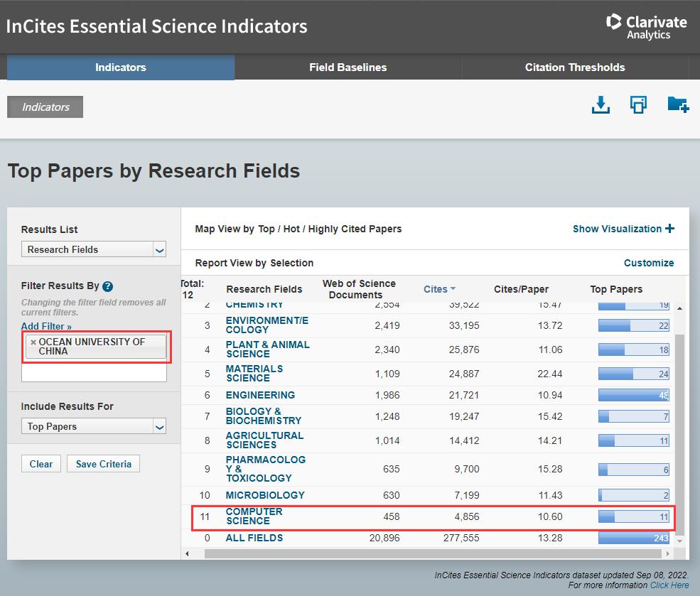This screenshot has width=700, height=596.
Task: Click the Filter Results By help icon
Action: tap(107, 286)
